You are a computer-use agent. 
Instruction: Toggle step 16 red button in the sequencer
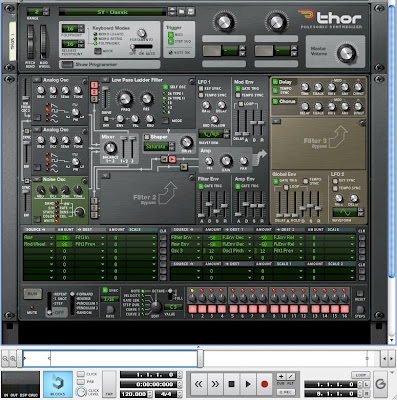coord(345,309)
